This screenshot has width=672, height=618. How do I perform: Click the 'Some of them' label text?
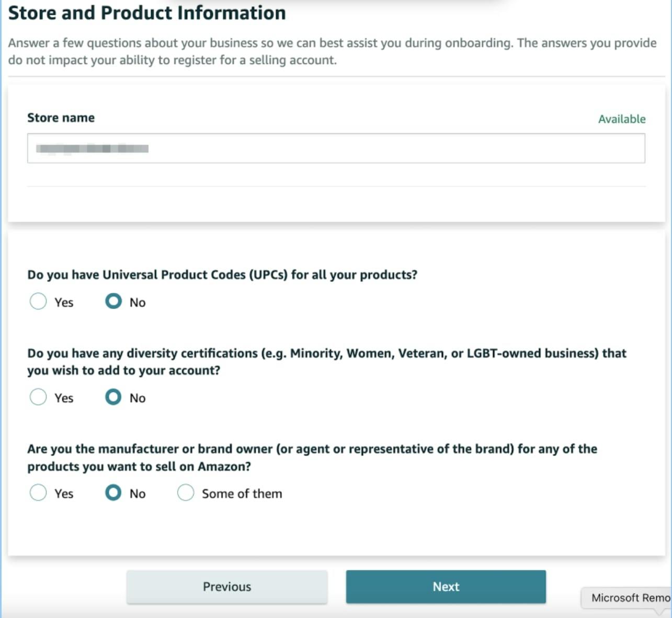coord(242,494)
